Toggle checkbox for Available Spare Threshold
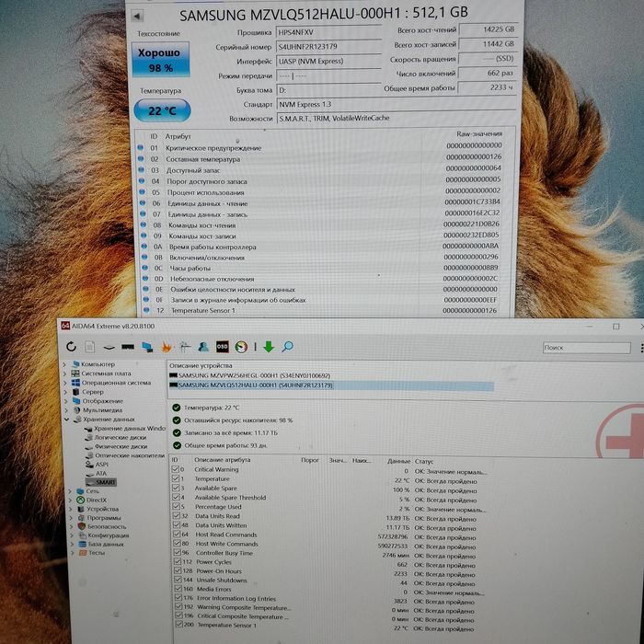This screenshot has width=644, height=644. click(x=176, y=498)
